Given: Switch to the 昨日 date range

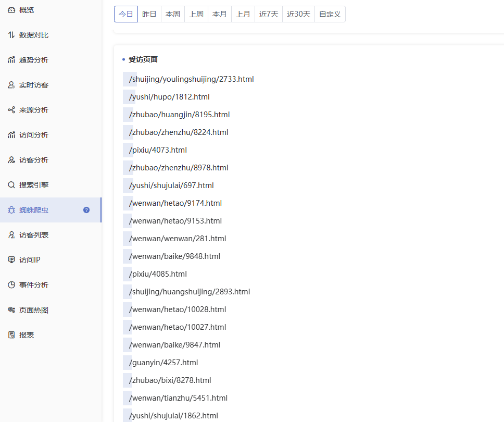Looking at the screenshot, I should pyautogui.click(x=149, y=14).
